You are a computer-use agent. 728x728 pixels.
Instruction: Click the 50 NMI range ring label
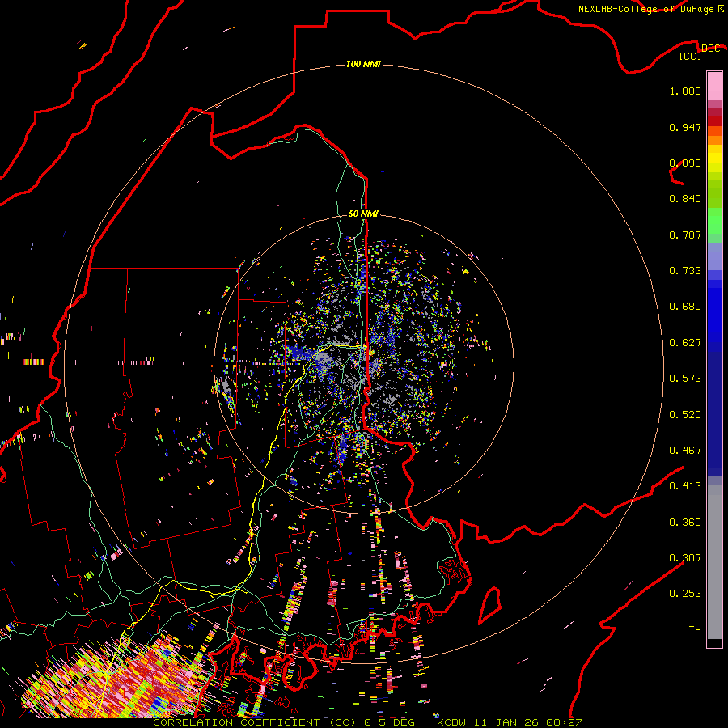point(363,214)
